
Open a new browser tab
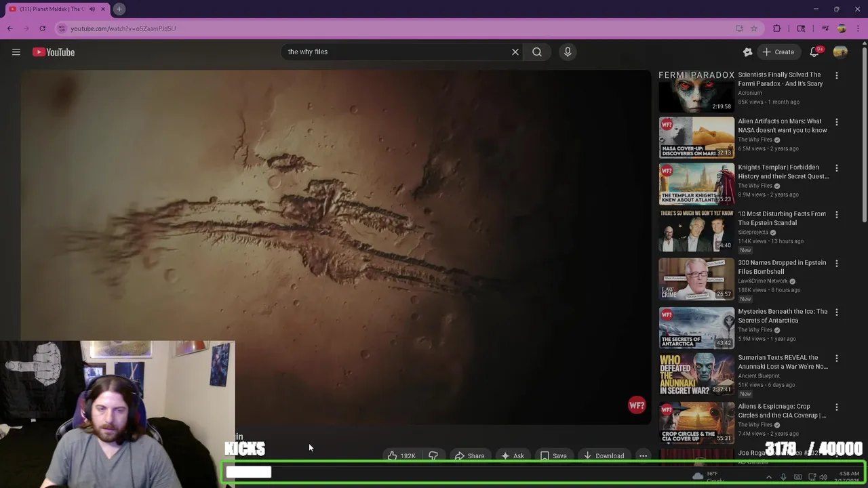[x=119, y=9]
